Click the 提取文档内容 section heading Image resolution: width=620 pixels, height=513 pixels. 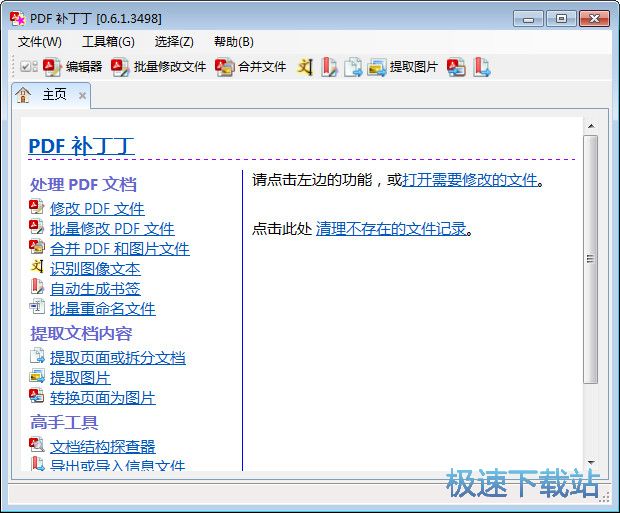point(81,333)
